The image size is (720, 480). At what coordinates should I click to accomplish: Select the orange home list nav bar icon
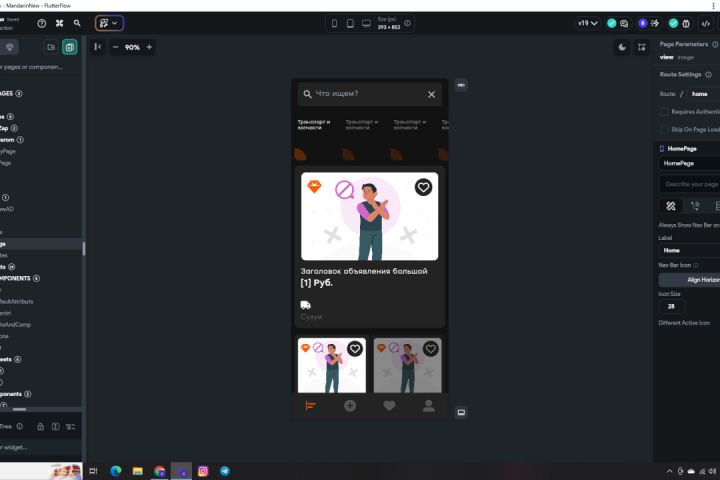(x=311, y=406)
